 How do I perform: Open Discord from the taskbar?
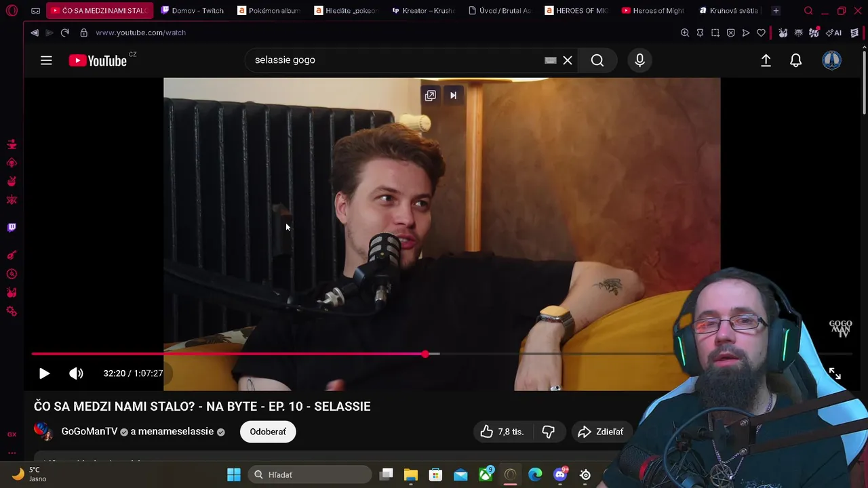click(x=560, y=474)
